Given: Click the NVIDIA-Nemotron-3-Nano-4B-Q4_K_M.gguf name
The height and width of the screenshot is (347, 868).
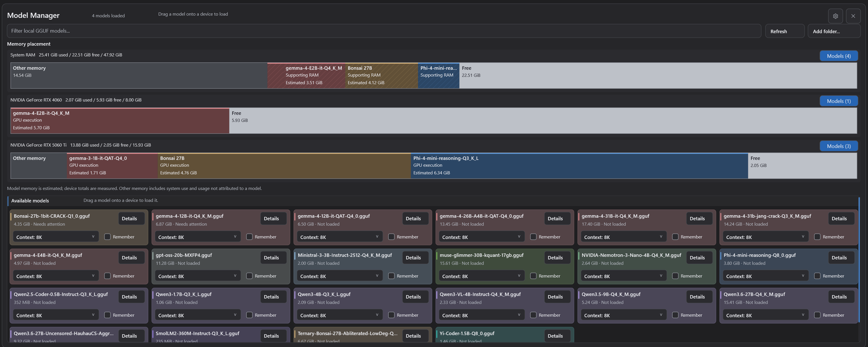Looking at the screenshot, I should (x=631, y=255).
